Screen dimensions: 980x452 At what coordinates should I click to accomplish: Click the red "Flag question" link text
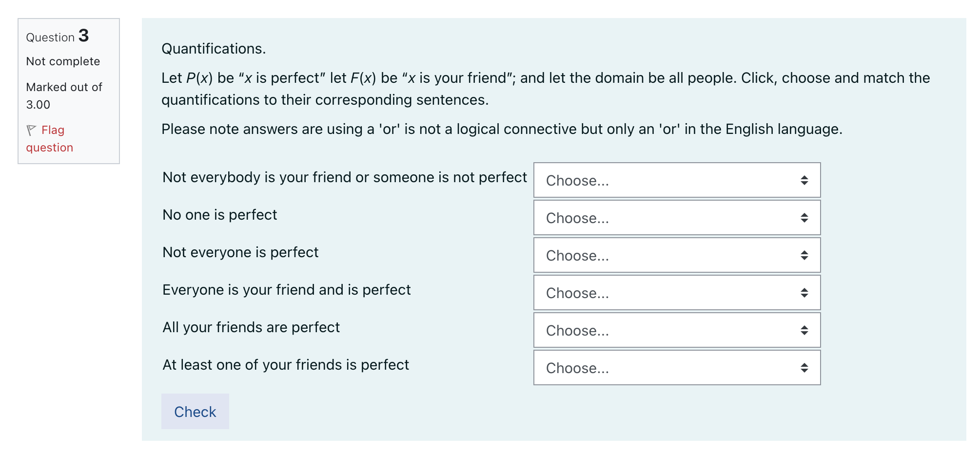50,139
